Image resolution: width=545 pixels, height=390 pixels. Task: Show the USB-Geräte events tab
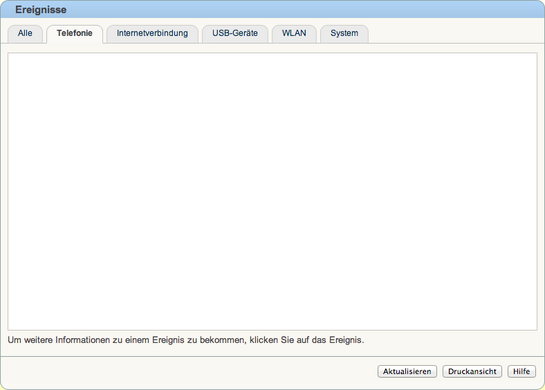pos(235,34)
